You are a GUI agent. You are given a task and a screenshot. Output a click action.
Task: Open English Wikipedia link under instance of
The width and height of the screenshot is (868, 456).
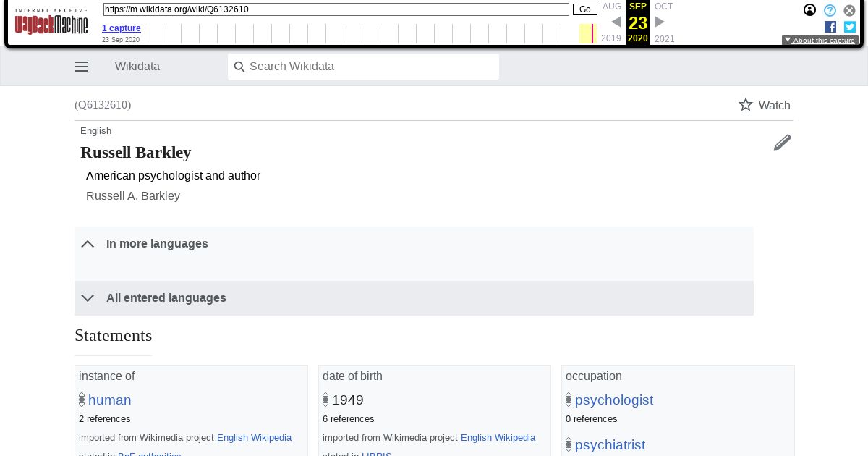click(254, 438)
